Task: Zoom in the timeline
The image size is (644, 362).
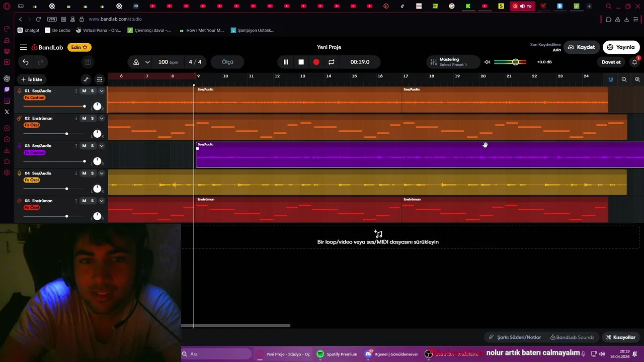Action: 637,79
